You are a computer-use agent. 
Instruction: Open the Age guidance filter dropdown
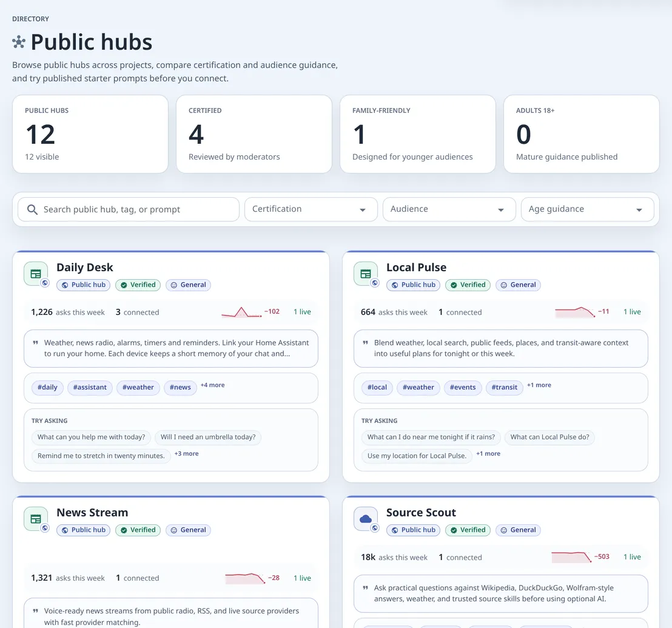click(x=587, y=209)
